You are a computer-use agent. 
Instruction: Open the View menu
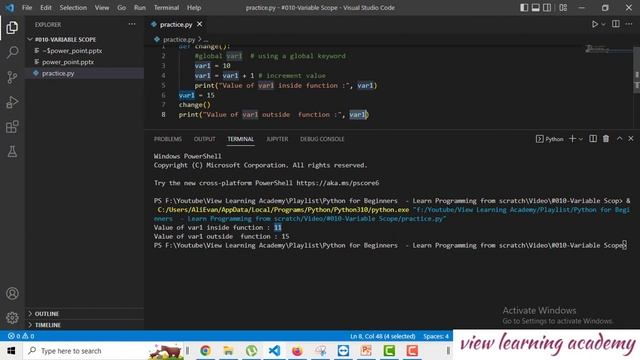click(102, 8)
